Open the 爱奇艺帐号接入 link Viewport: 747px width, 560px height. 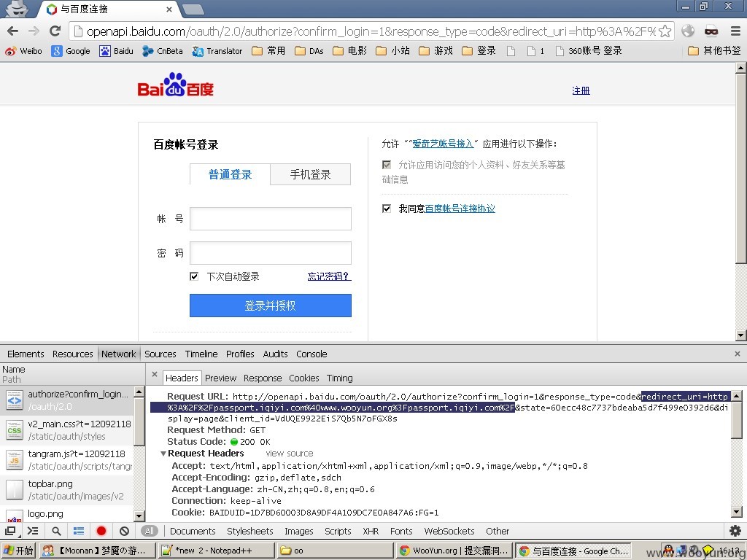click(443, 144)
